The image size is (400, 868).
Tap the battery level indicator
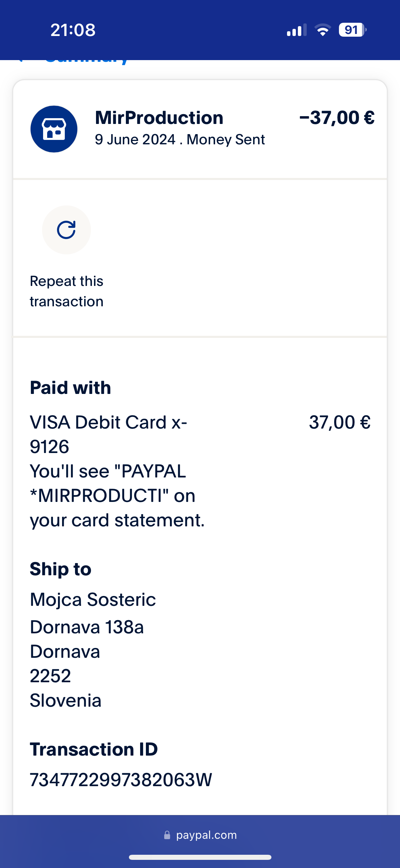pos(352,30)
